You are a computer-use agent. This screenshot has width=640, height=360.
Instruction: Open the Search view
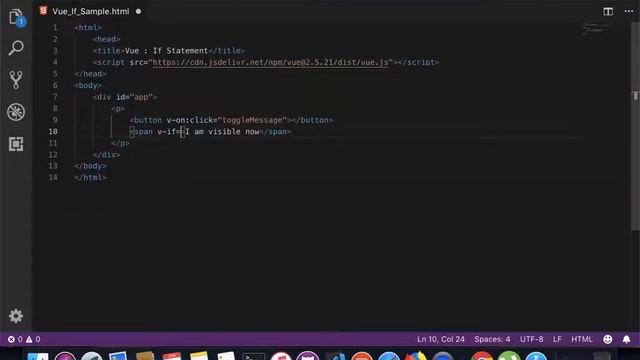16,48
